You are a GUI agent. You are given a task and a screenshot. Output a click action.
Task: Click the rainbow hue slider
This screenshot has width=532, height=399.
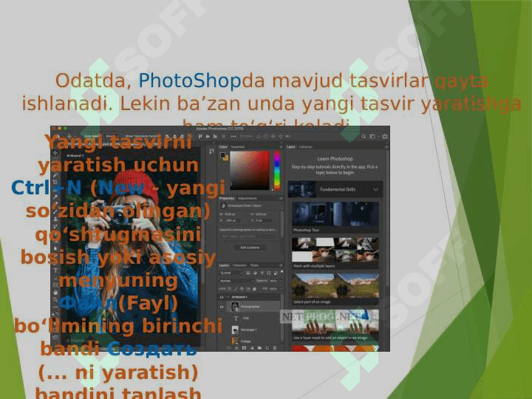(x=277, y=171)
